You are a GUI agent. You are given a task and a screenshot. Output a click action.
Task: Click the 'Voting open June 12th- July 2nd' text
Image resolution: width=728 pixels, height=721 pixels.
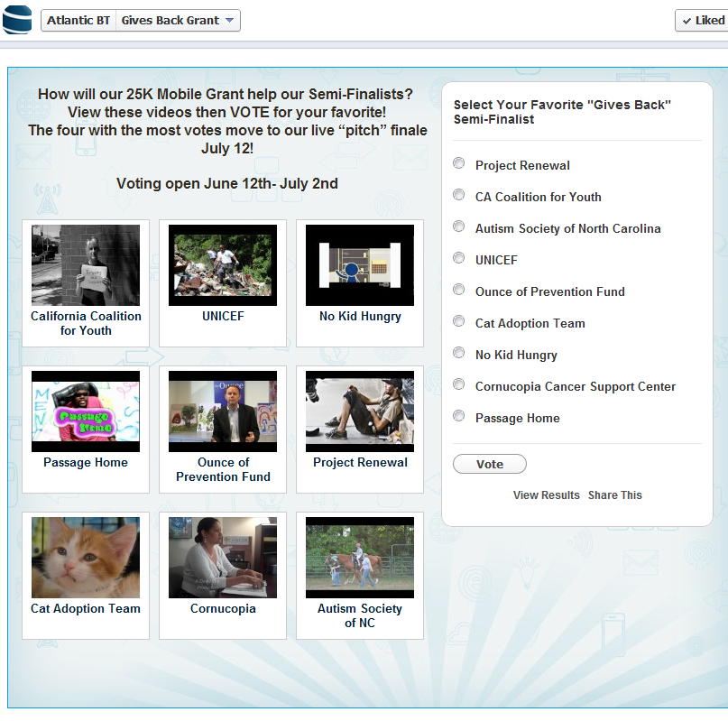point(227,183)
